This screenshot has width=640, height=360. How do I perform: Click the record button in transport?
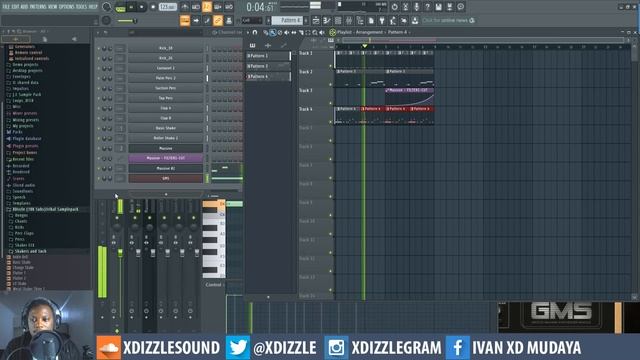[153, 7]
